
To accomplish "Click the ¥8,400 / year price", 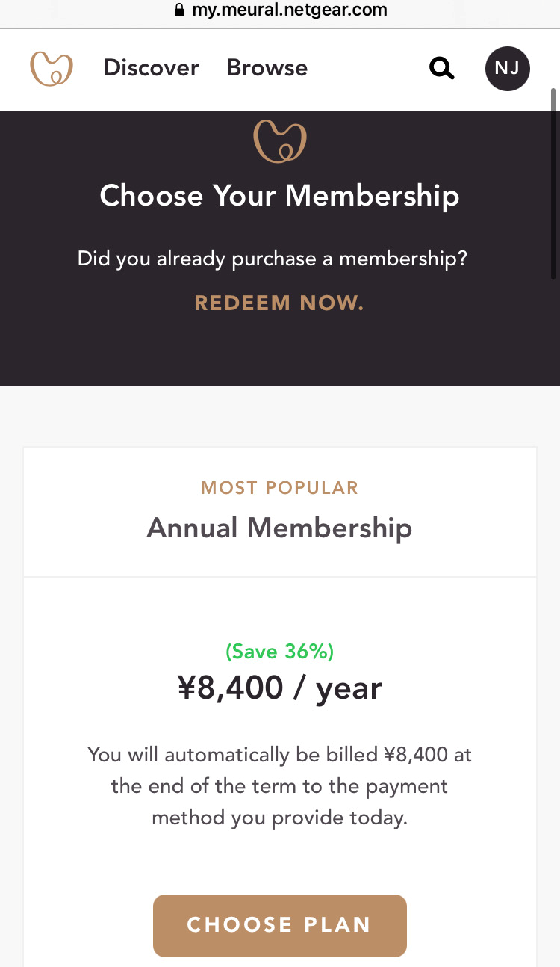I will tap(280, 688).
